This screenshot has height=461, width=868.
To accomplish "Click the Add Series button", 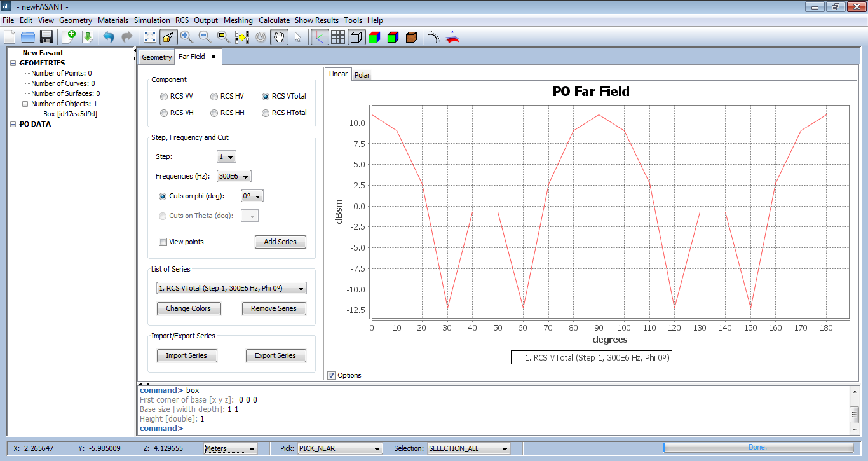I will pyautogui.click(x=280, y=242).
